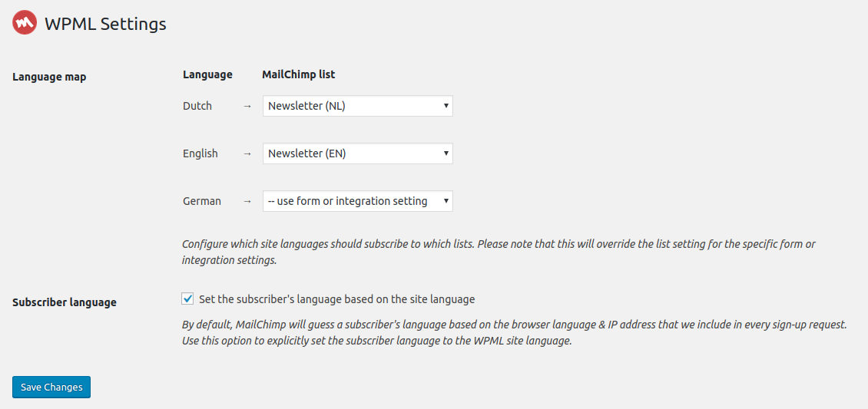Click the MailChimp list column header

coord(298,74)
